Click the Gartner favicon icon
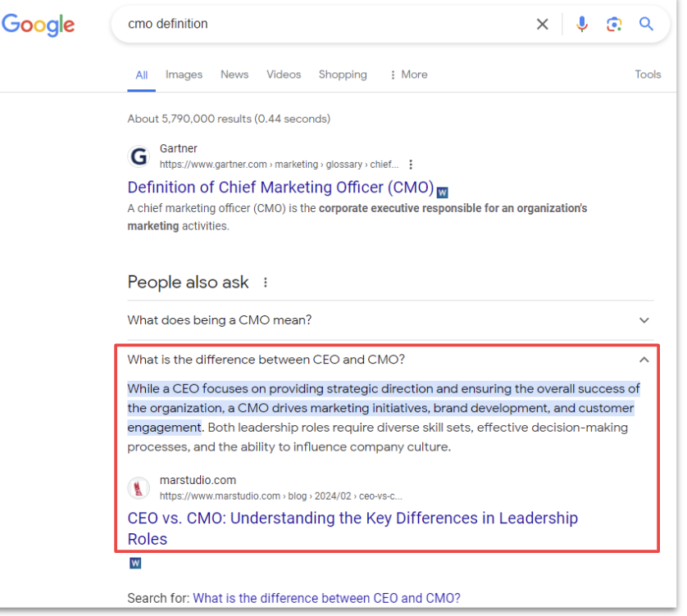The height and width of the screenshot is (616, 687). pyautogui.click(x=139, y=156)
